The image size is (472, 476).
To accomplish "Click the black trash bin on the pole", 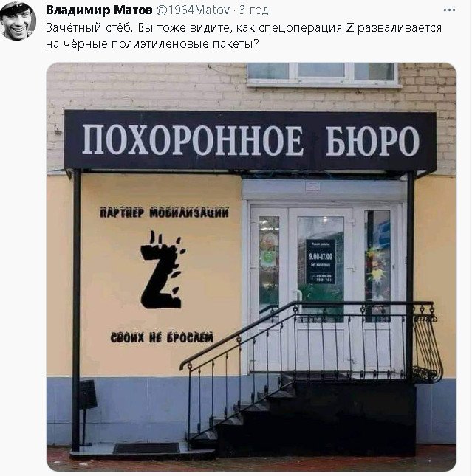I will [88, 394].
